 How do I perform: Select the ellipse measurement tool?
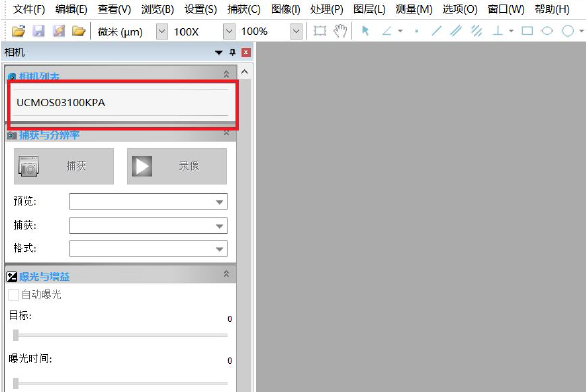coord(547,31)
